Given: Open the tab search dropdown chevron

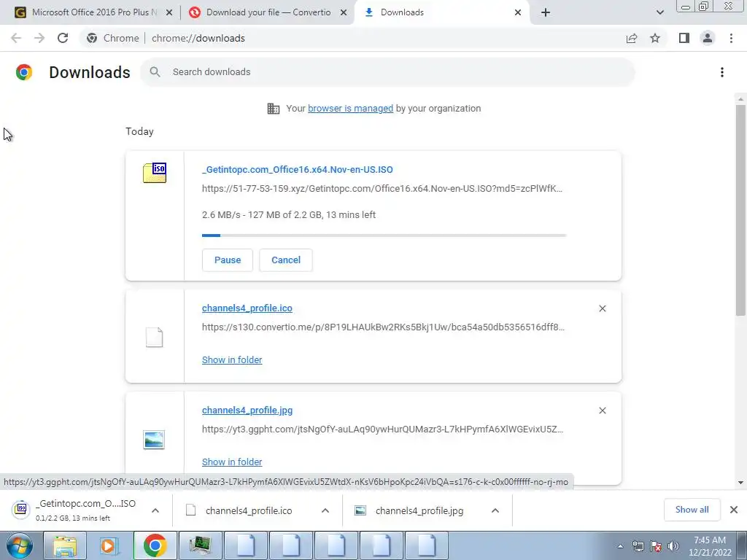Looking at the screenshot, I should point(659,13).
